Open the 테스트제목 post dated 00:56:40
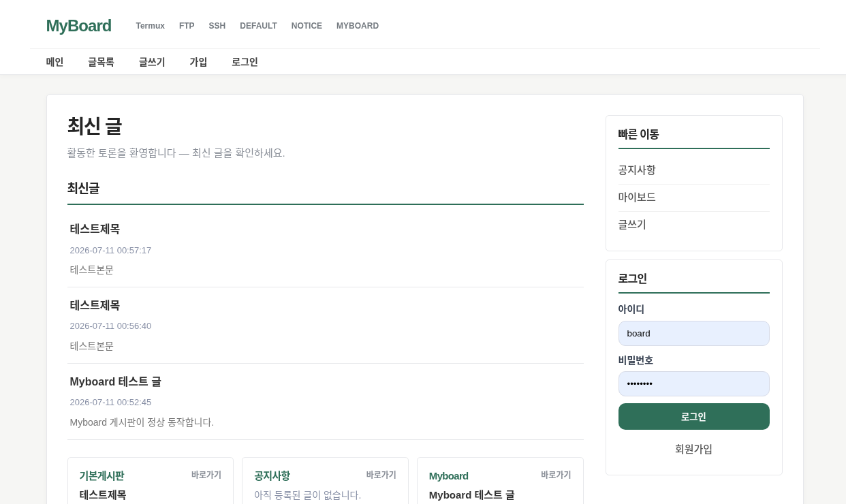Screen dimensions: 846x504 coord(95,305)
